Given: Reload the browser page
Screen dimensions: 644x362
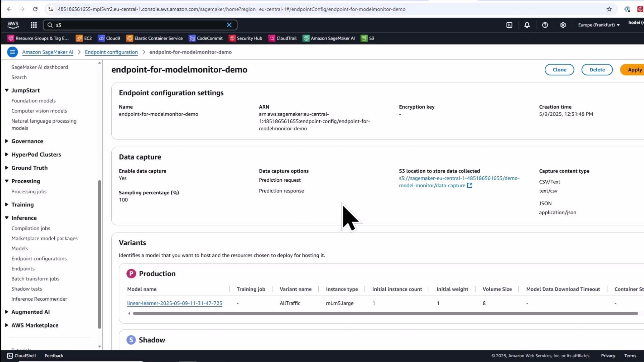Looking at the screenshot, I should (35, 9).
